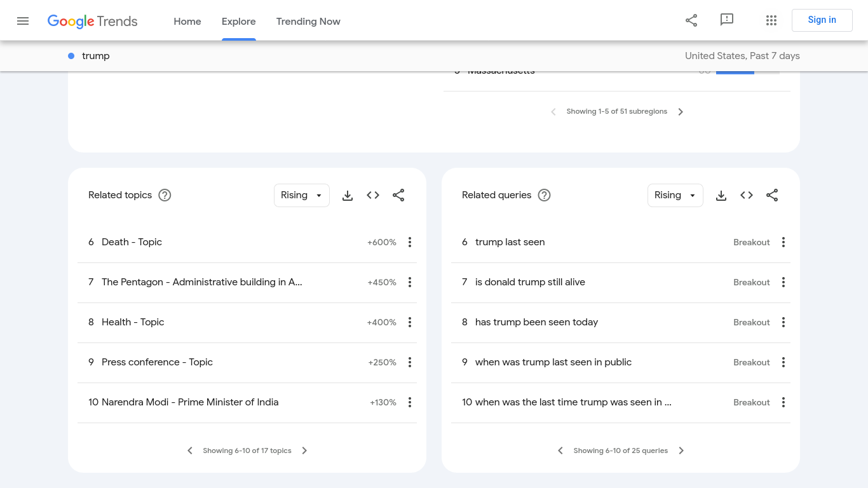Open the Health - Topic entry

click(133, 322)
